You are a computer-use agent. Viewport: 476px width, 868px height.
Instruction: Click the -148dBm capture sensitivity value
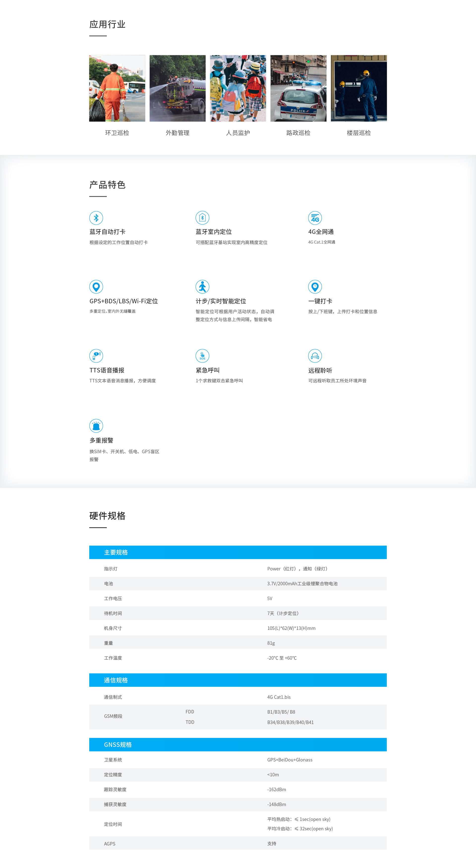click(277, 804)
